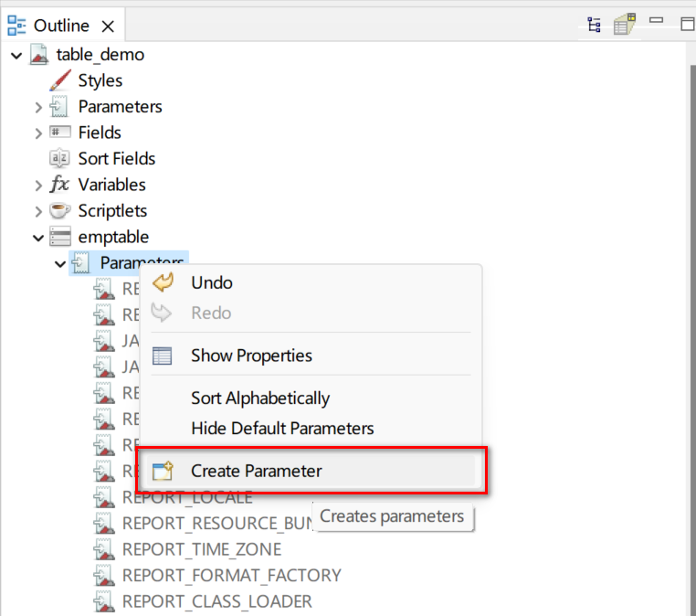Maximize the Outline panel

688,24
